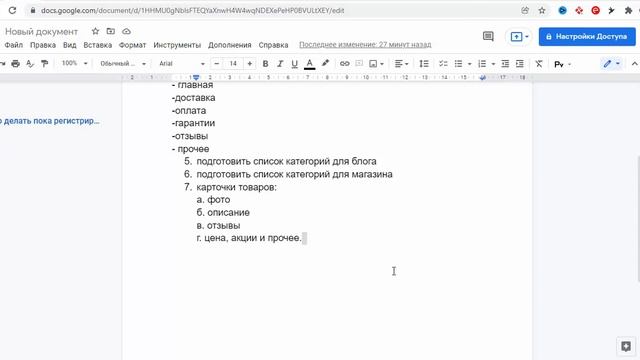640x360 pixels.
Task: Open last edit history link
Action: [x=365, y=44]
